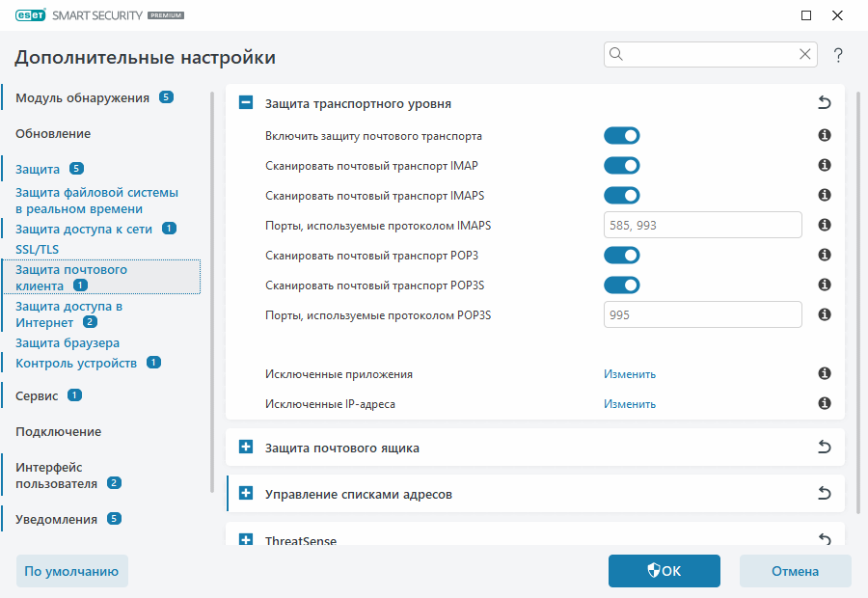Click the ESET logo in the title bar
This screenshot has height=598, width=868.
(x=29, y=15)
